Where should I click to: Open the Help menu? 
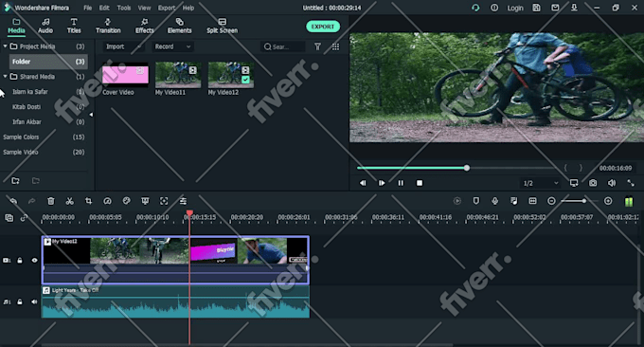[x=188, y=8]
